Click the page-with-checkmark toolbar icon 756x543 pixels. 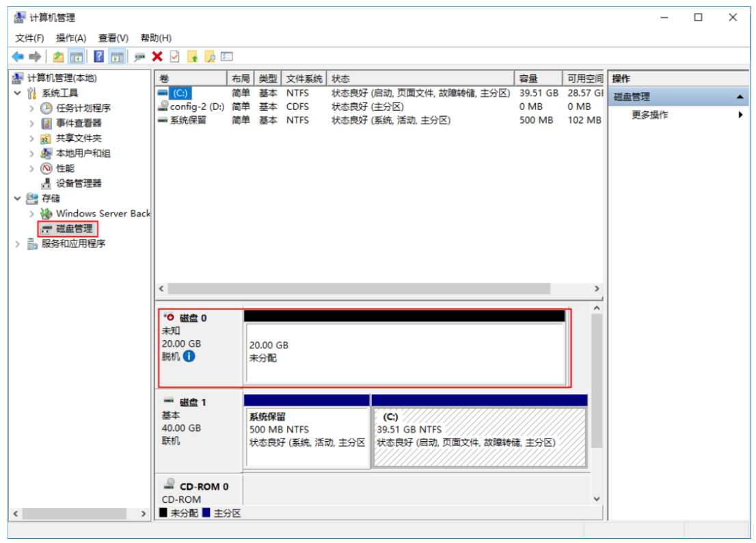coord(174,57)
